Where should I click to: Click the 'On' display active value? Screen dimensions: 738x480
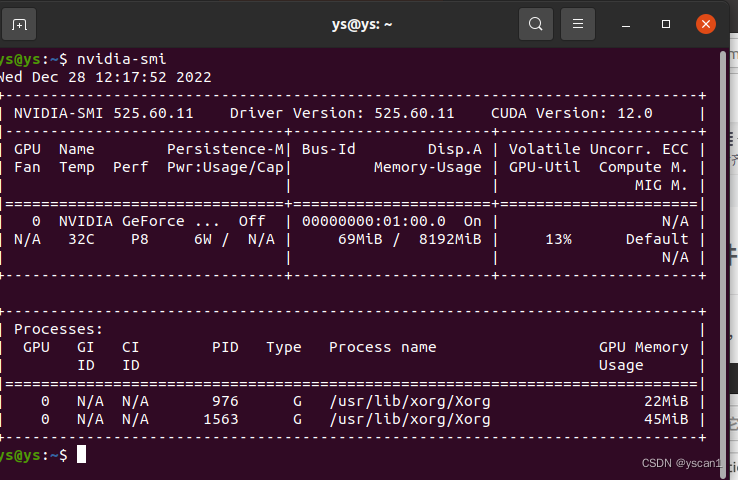click(x=473, y=221)
